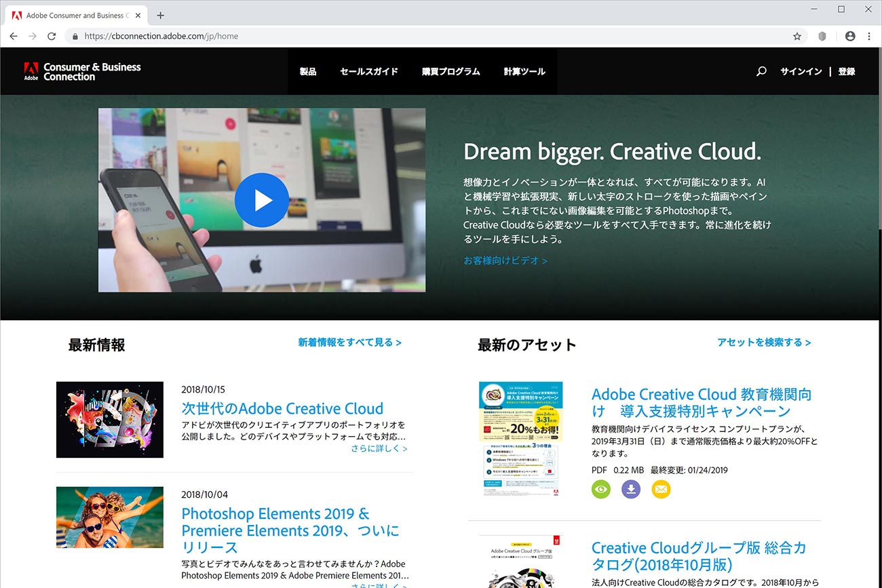Image resolution: width=882 pixels, height=588 pixels.
Task: Open the 計算ツール menu
Action: coord(524,71)
